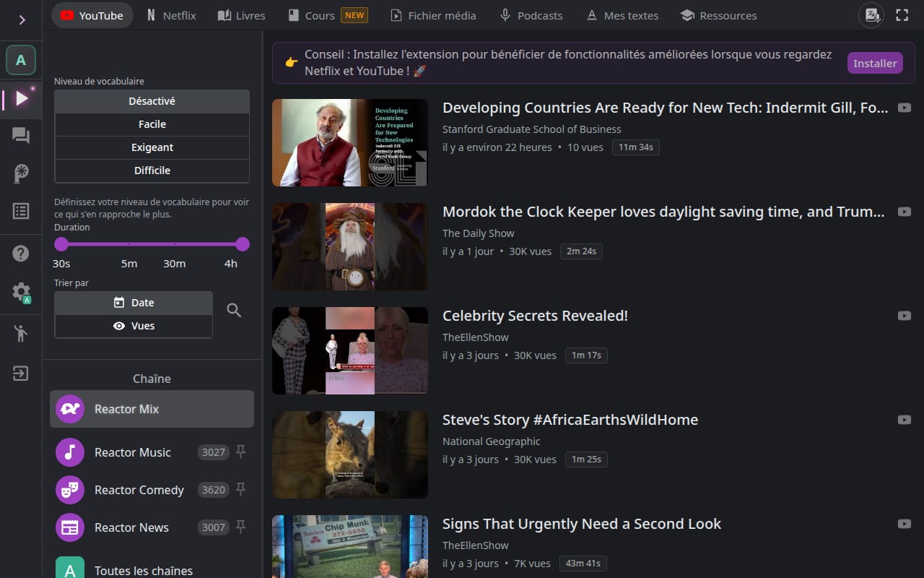Select the Reactor Mix channel
The width and height of the screenshot is (924, 578).
(152, 409)
